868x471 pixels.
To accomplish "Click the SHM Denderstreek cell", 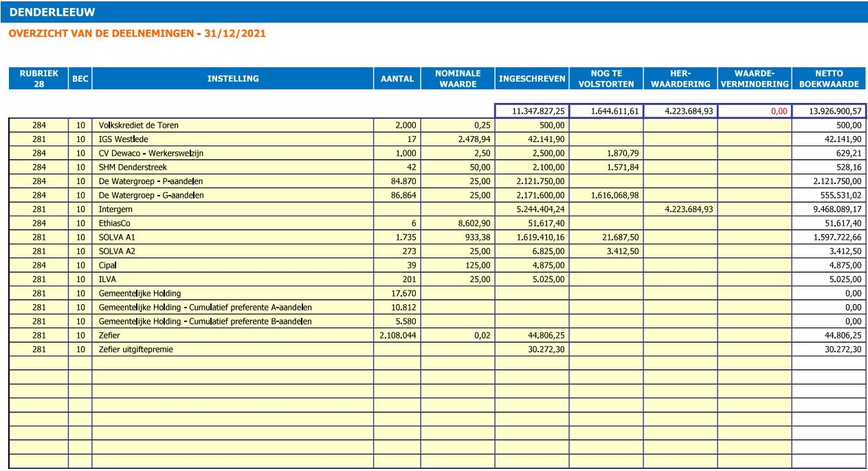I will tap(233, 168).
